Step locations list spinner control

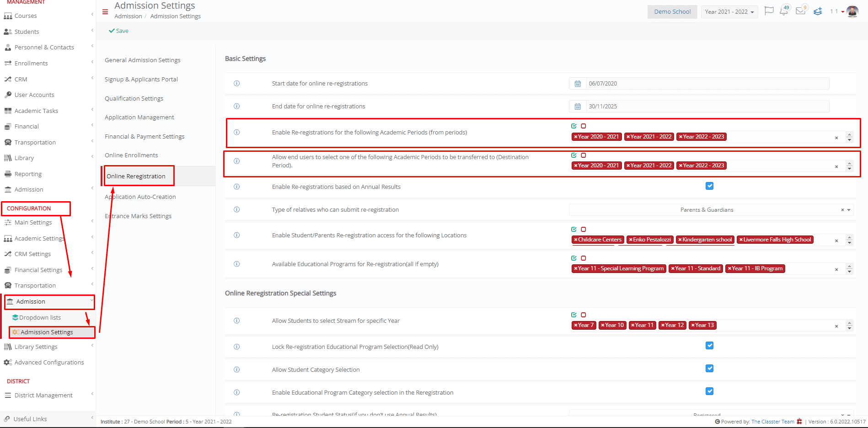(849, 240)
